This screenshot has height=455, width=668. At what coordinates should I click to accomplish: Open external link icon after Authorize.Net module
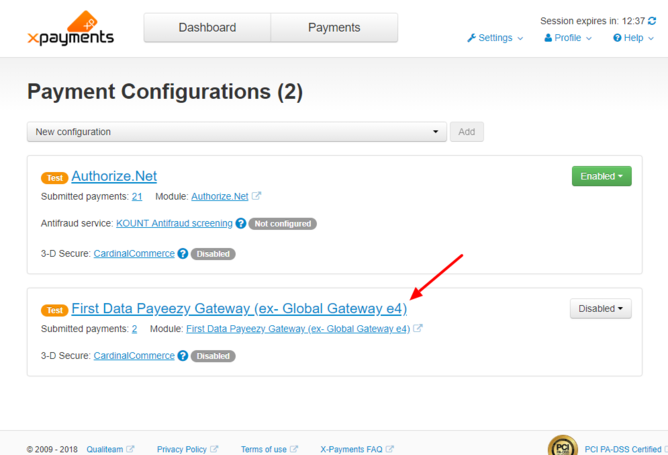(x=256, y=196)
